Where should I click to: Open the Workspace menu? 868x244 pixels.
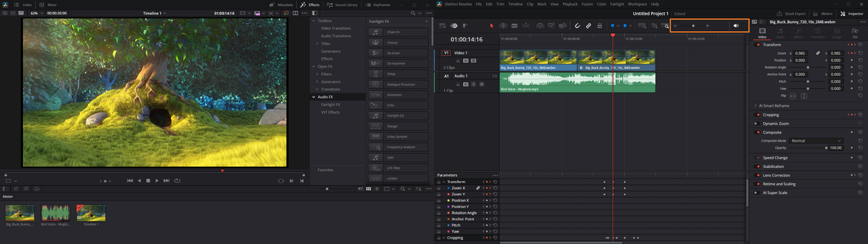637,4
